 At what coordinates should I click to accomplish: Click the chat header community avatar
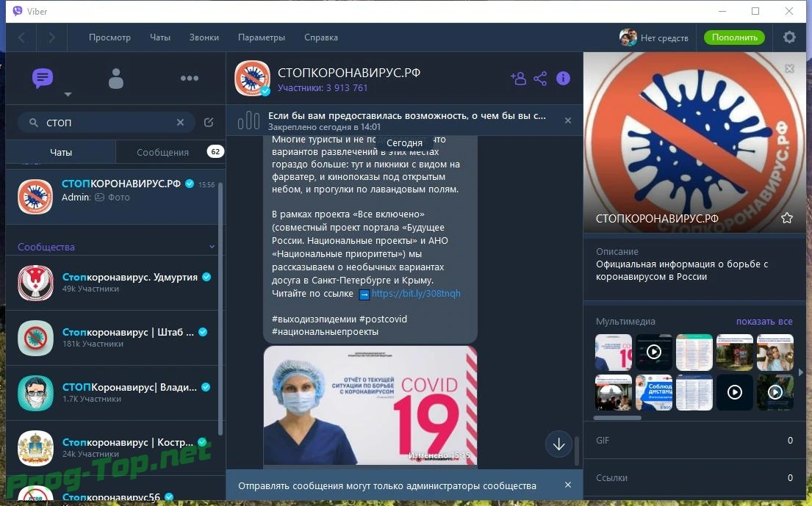pos(252,79)
